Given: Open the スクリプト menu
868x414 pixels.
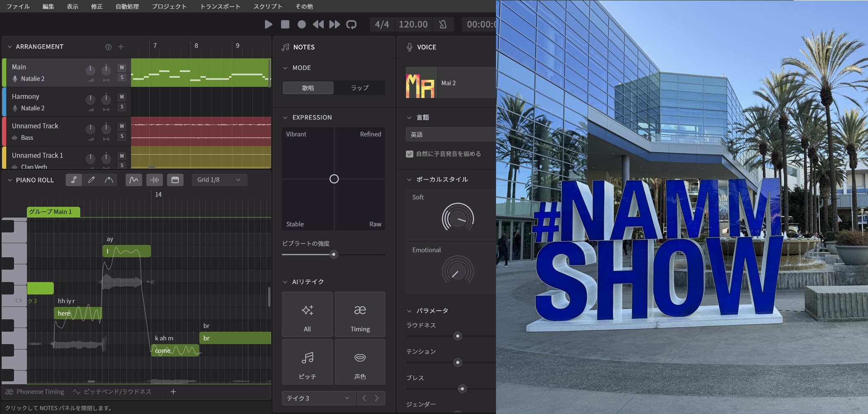Looking at the screenshot, I should 268,6.
